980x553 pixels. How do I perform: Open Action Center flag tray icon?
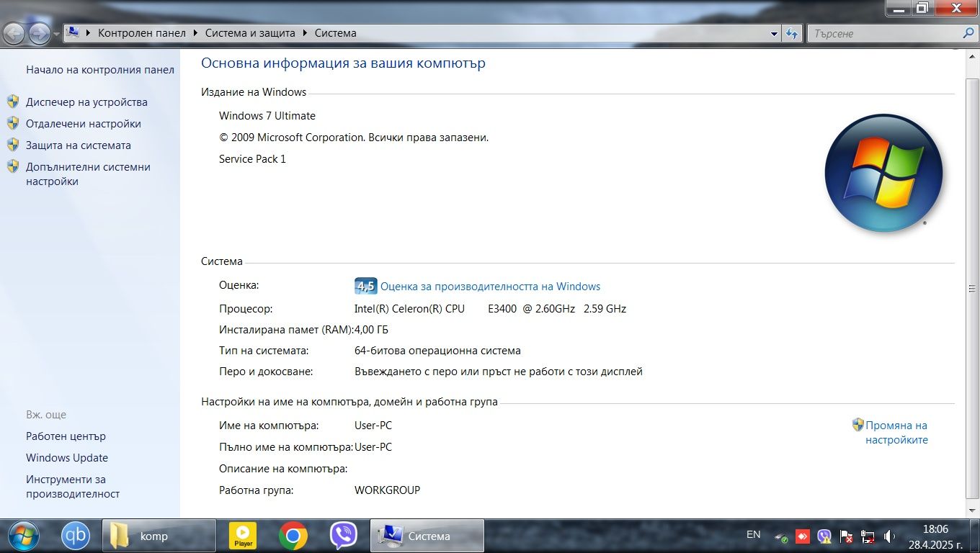tap(847, 536)
